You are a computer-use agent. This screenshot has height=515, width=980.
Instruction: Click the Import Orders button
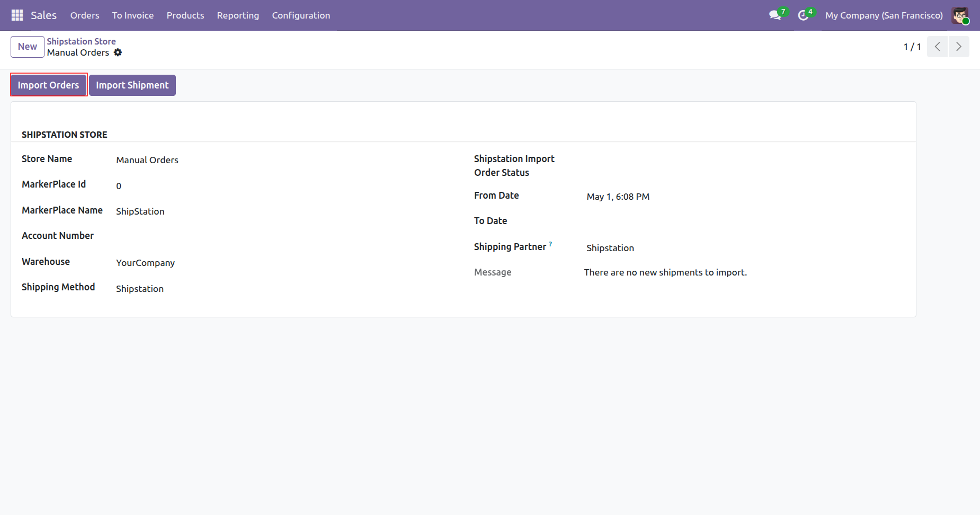[x=49, y=85]
